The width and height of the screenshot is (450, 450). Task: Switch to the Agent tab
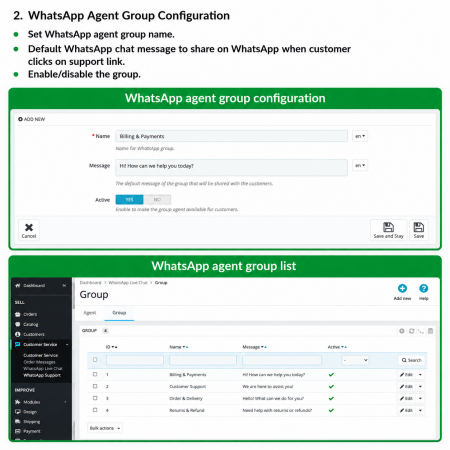pos(90,313)
